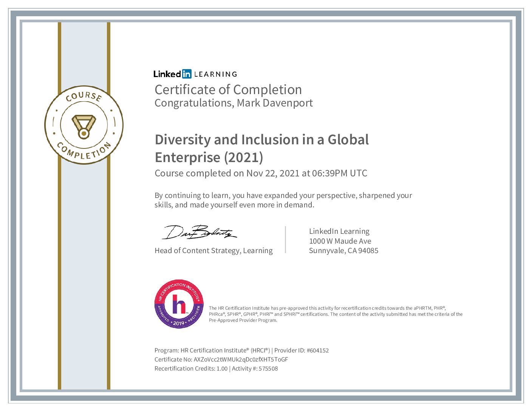Click the Course Completion circular seal
This screenshot has width=532, height=411.
point(84,125)
